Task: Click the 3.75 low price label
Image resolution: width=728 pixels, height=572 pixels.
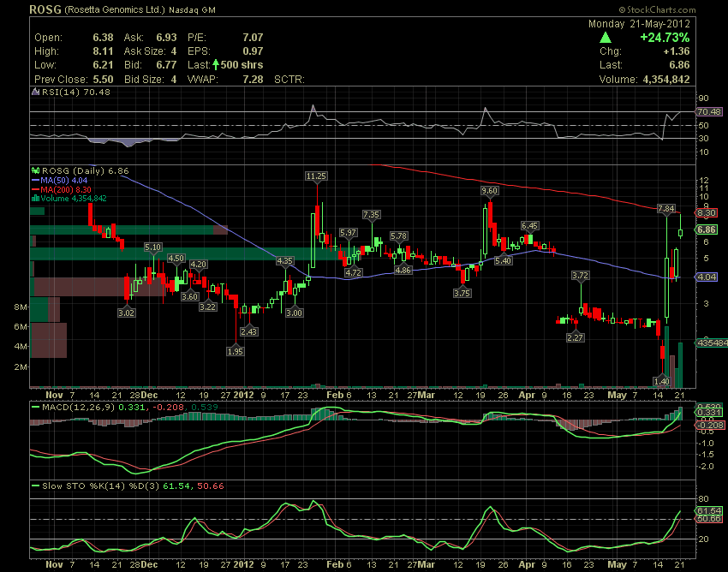Action: [462, 294]
